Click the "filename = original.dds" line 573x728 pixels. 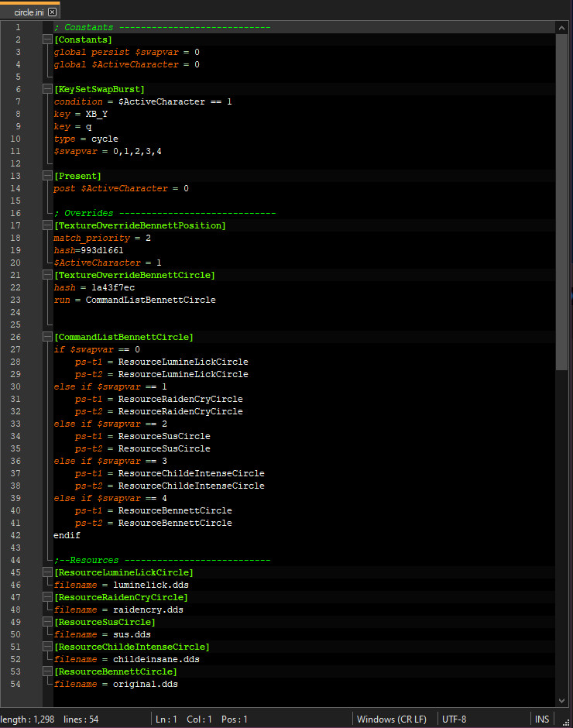tap(115, 684)
